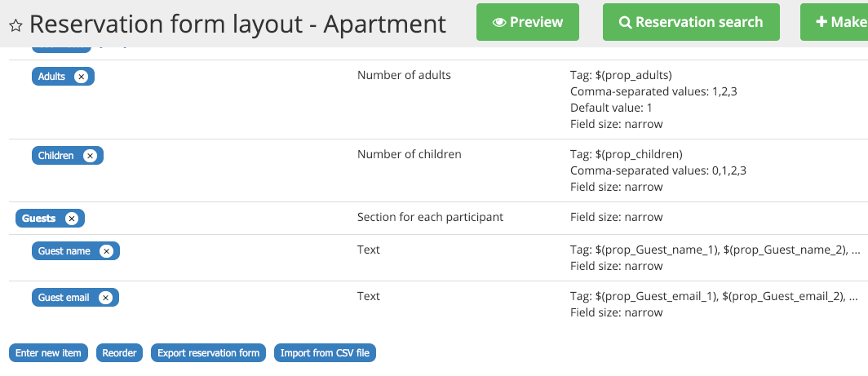This screenshot has height=376, width=868.
Task: Choose Import from CSV file
Action: 325,353
